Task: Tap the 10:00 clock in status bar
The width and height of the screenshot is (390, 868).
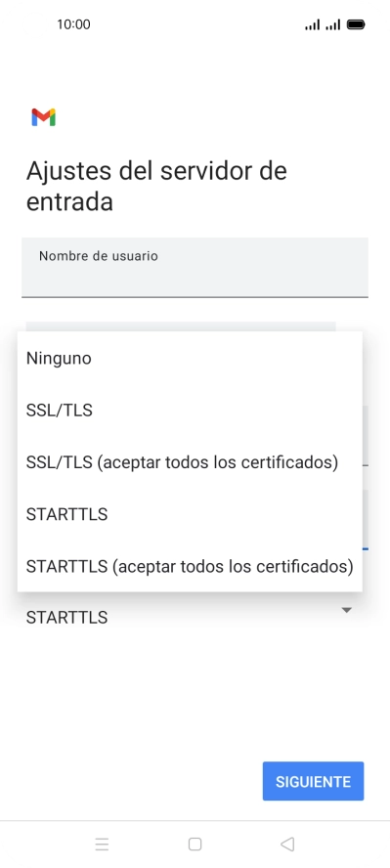Action: tap(73, 24)
